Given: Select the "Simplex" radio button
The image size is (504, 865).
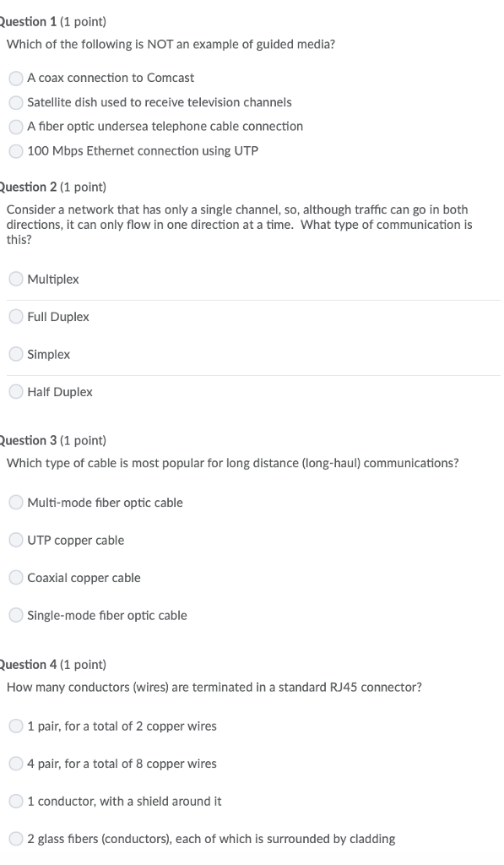Looking at the screenshot, I should [x=15, y=354].
